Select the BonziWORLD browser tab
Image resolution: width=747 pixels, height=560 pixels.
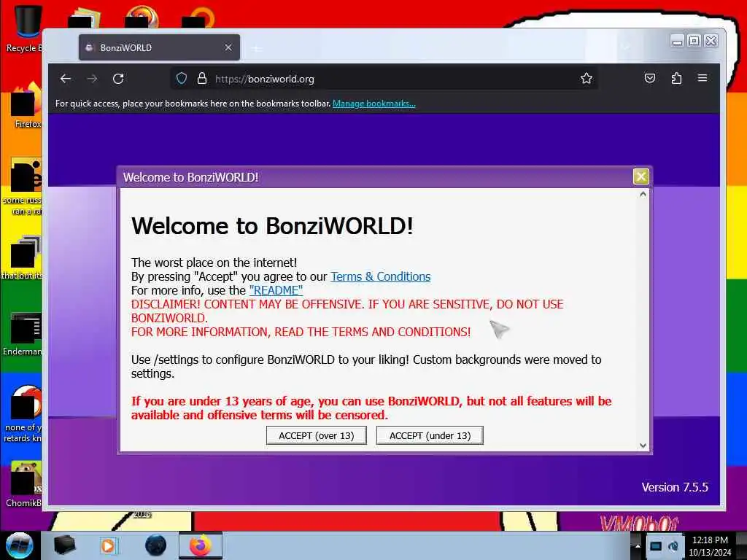point(159,47)
